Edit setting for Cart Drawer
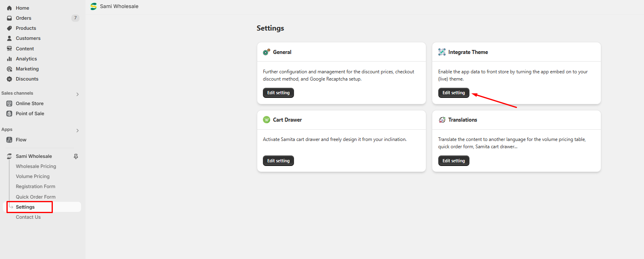Image resolution: width=644 pixels, height=259 pixels. 278,161
